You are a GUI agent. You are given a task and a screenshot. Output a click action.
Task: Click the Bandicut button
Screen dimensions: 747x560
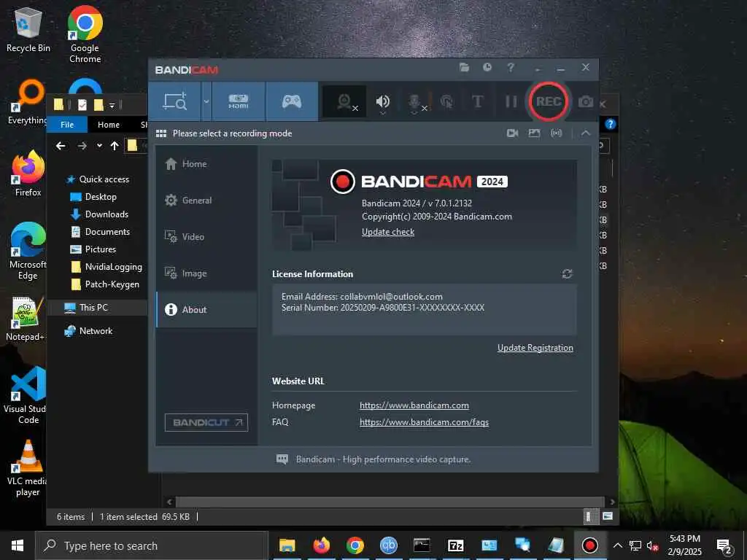(x=206, y=422)
